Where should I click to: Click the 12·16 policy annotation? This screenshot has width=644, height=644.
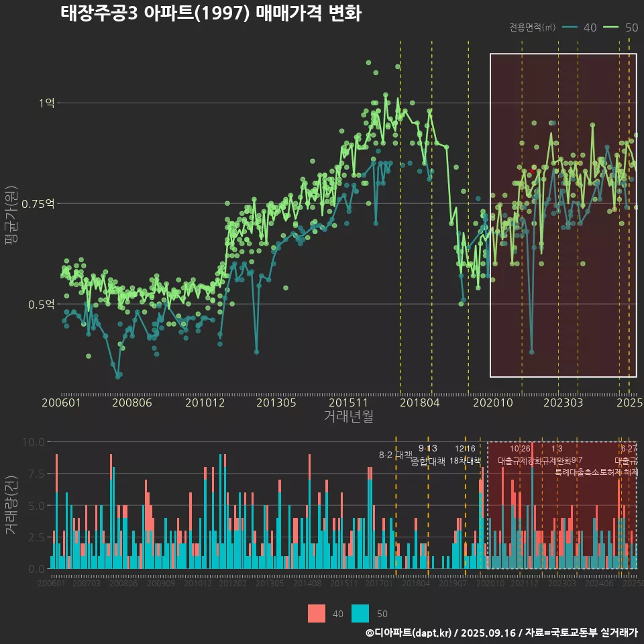[x=465, y=449]
